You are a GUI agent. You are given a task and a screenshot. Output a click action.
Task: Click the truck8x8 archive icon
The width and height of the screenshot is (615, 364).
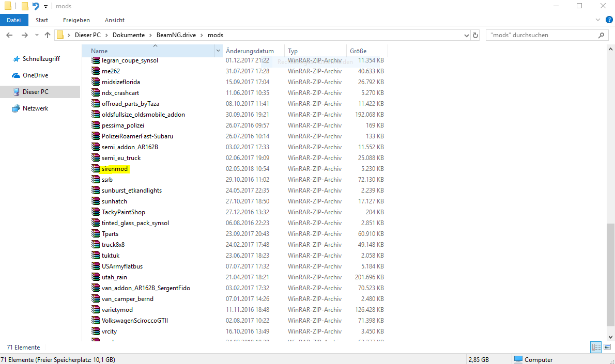point(95,245)
